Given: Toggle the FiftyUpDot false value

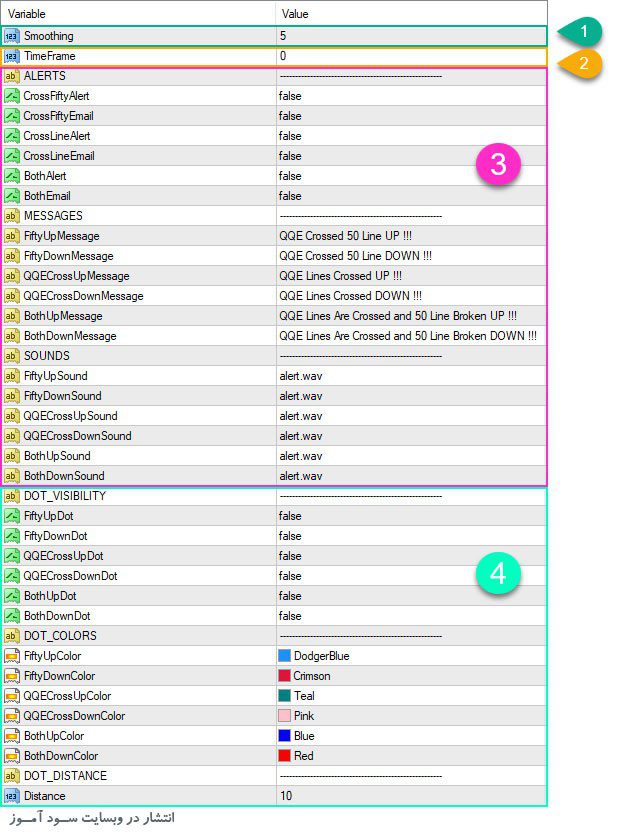Looking at the screenshot, I should click(x=290, y=516).
